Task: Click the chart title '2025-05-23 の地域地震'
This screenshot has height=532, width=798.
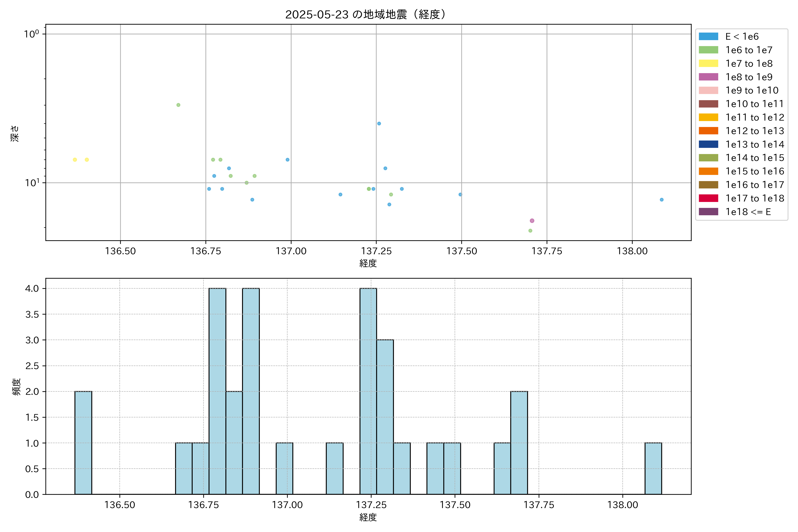Action: pos(366,15)
